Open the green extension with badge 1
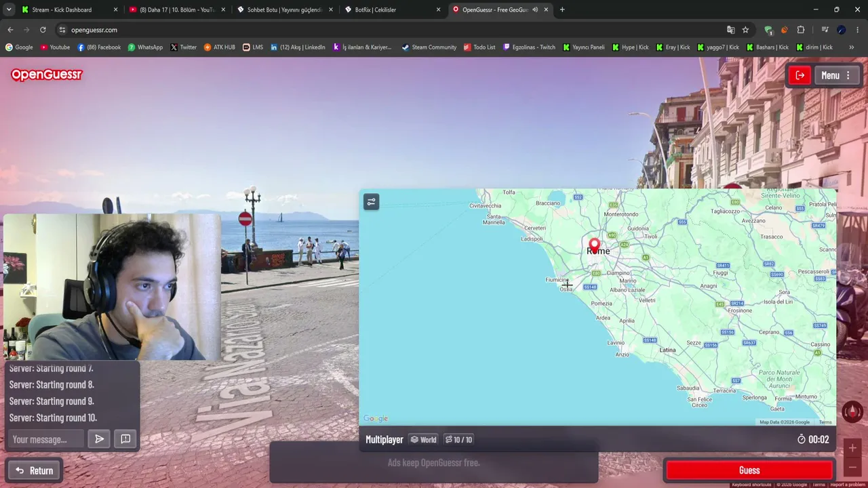The image size is (868, 488). (768, 30)
